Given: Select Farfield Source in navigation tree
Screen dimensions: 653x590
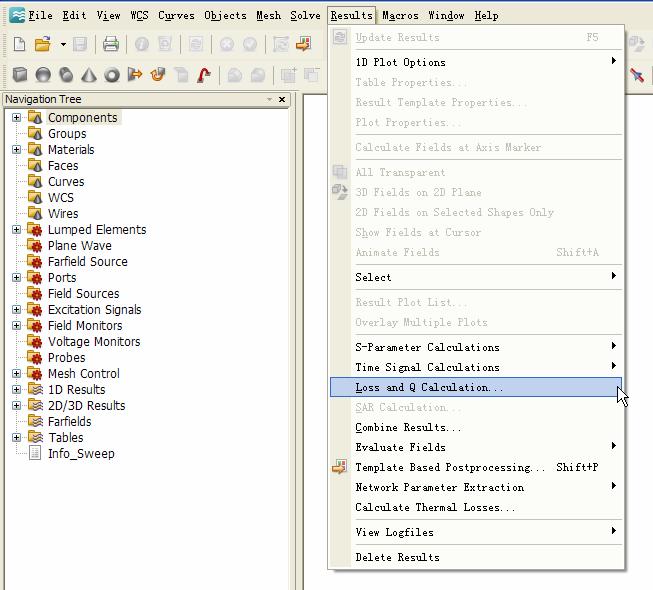Looking at the screenshot, I should click(88, 261).
